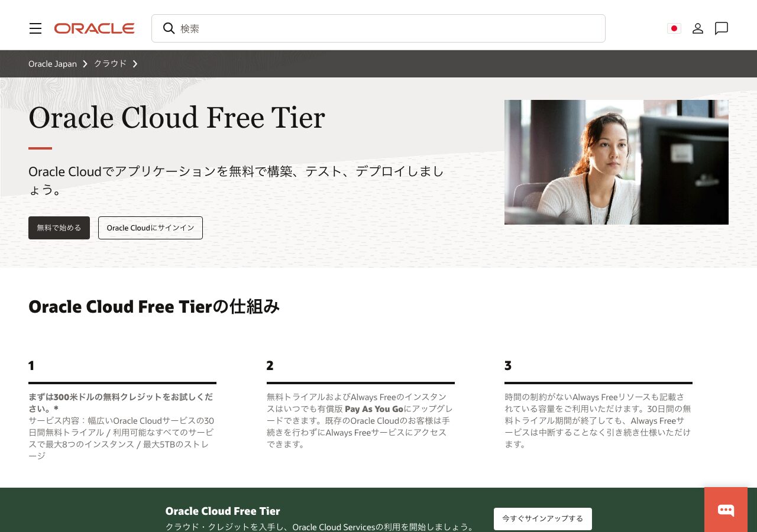Click the Oracle Cloud Free Tierの仕組み heading

click(x=154, y=306)
